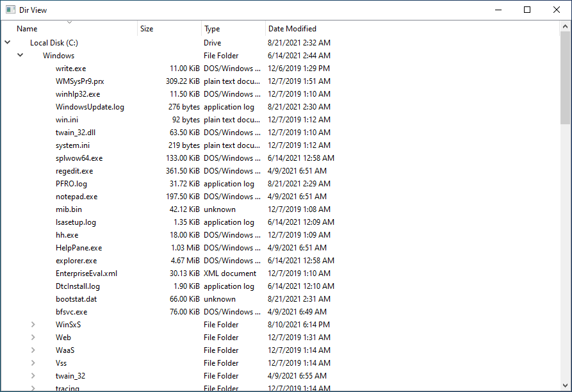Click the down arrow on the vertical scrollbar
Viewport: 572px width, 392px height.
pyautogui.click(x=566, y=386)
